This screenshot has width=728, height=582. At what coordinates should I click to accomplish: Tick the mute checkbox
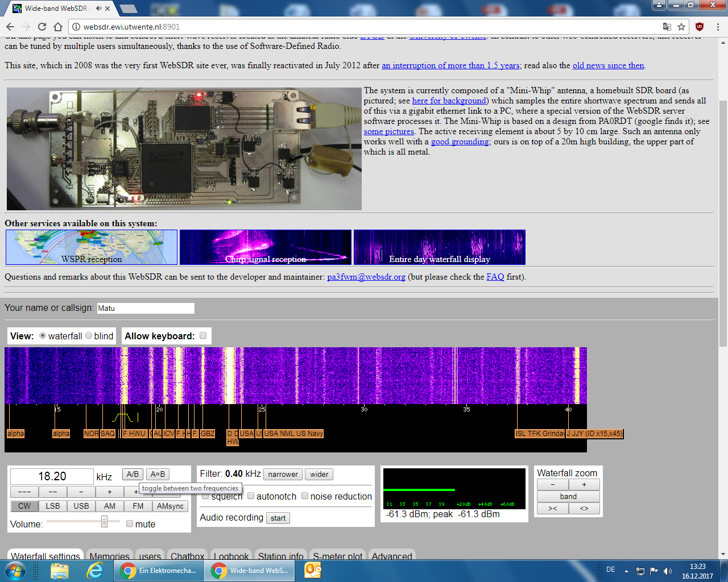130,524
